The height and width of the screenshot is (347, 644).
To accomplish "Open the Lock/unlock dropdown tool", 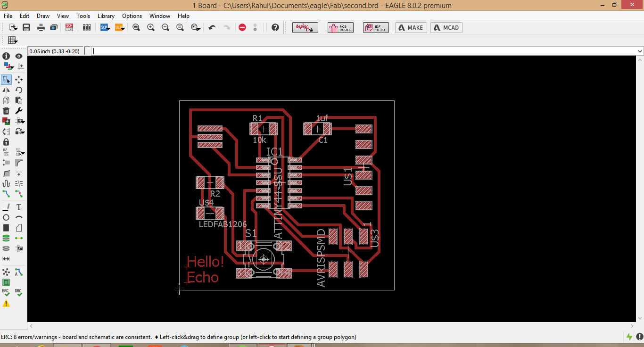I will 20,132.
